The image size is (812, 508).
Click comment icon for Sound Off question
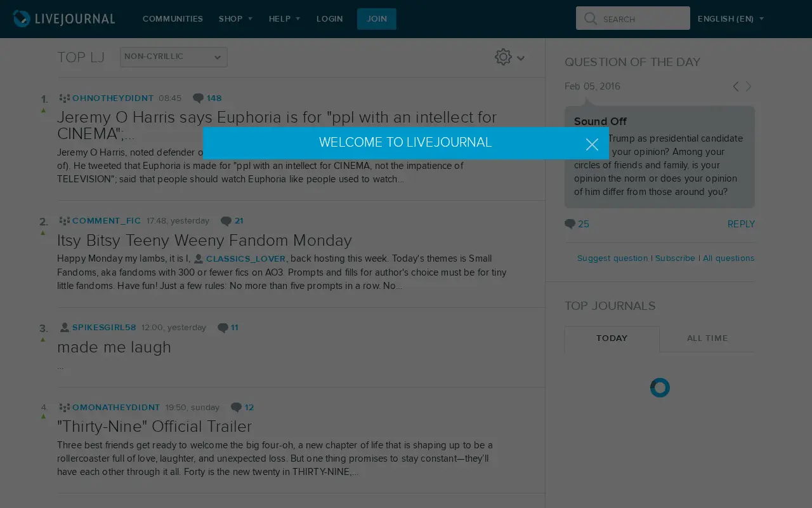pos(570,224)
